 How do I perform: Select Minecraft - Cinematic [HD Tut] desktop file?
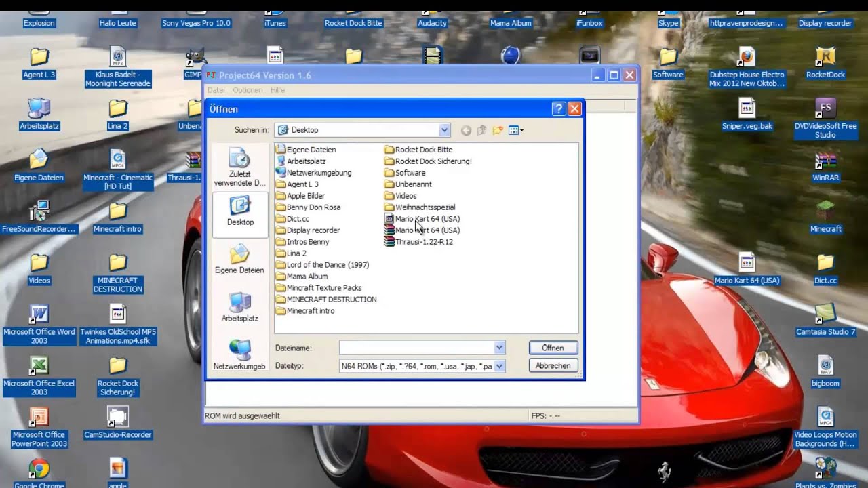point(118,170)
